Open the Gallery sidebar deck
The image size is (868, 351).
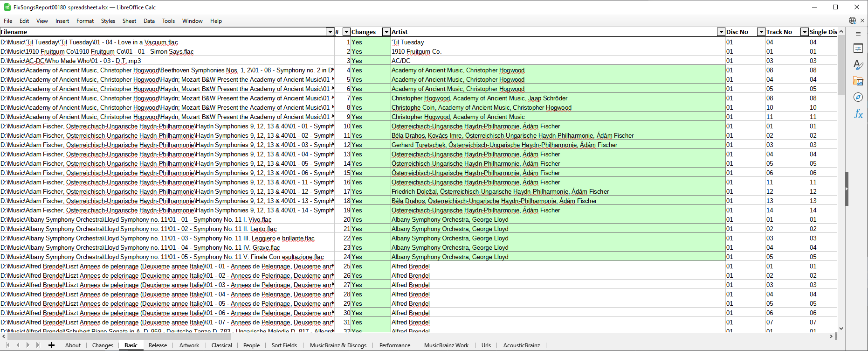(858, 81)
